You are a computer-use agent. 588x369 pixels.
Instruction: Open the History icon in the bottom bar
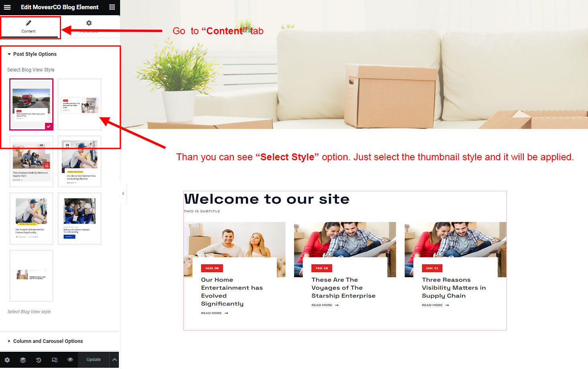39,360
